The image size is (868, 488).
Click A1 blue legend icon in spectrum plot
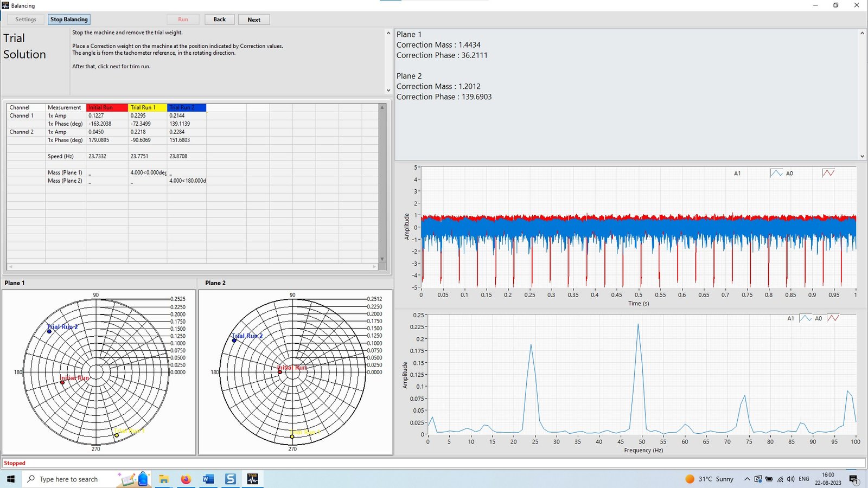[x=806, y=318]
